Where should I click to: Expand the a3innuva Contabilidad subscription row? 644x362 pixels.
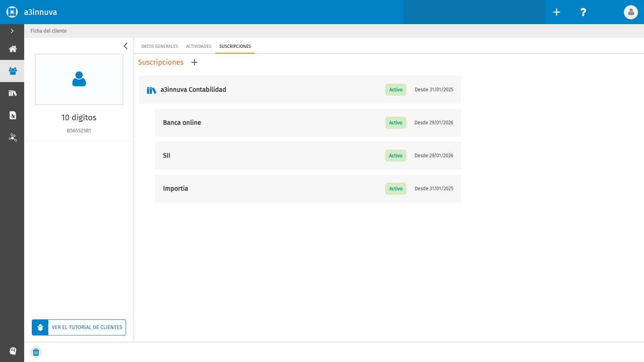[x=300, y=90]
